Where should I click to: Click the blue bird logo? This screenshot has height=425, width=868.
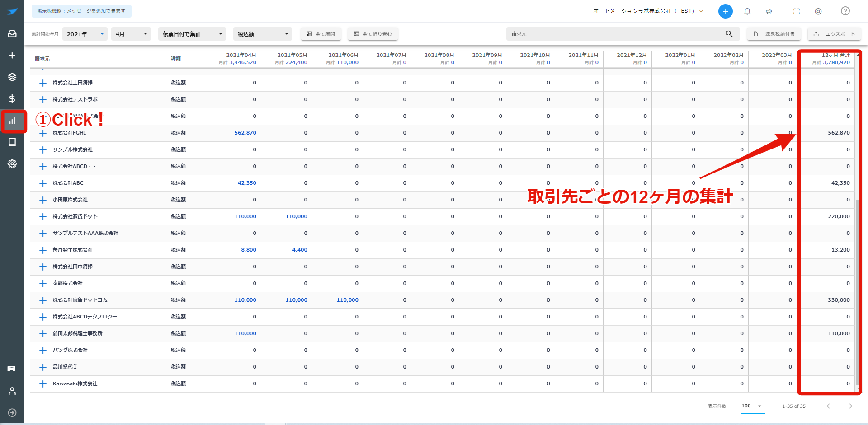point(13,12)
